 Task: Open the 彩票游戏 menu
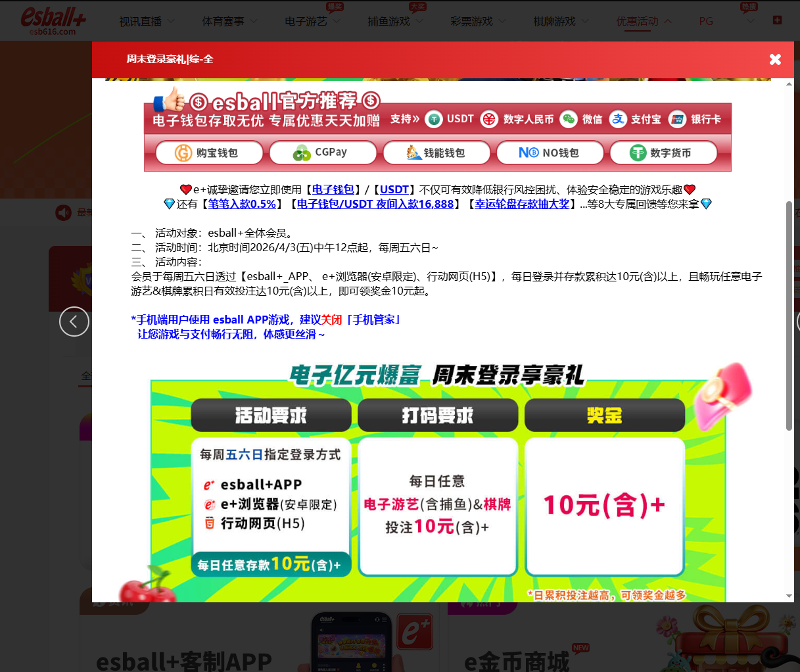point(471,22)
